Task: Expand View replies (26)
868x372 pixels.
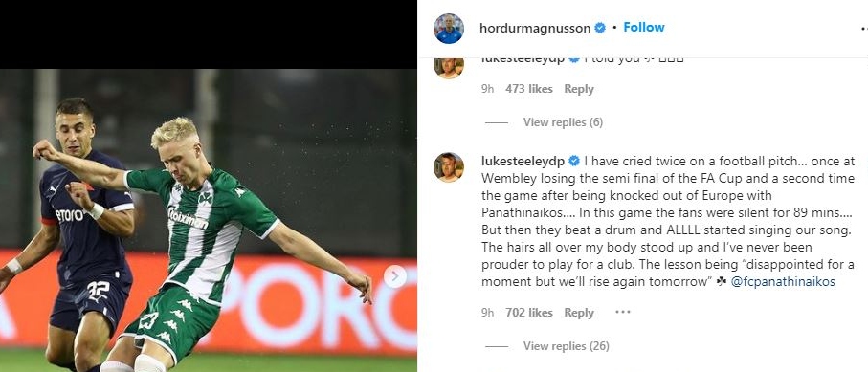Action: pyautogui.click(x=567, y=346)
